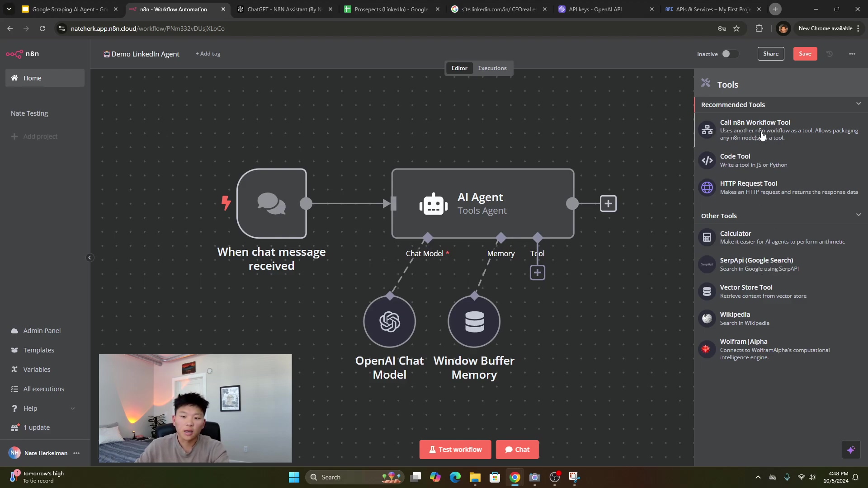
Task: Choose the Wikipedia tool
Action: (781, 319)
